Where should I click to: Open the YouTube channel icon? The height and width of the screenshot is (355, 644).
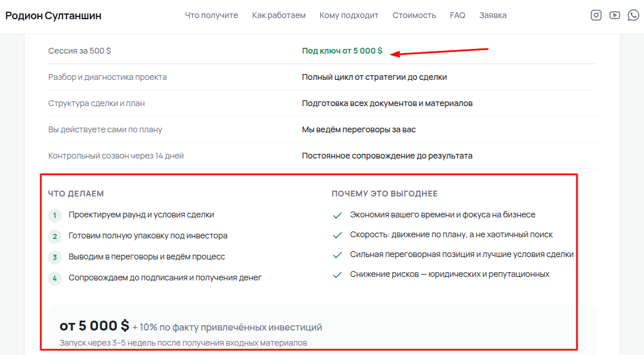[615, 15]
